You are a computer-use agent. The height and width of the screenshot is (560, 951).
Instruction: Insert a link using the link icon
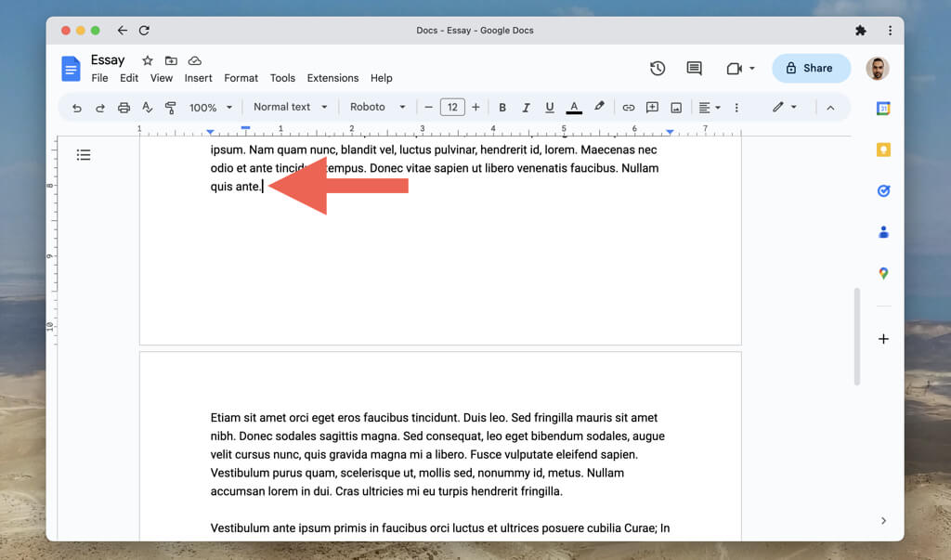[629, 108]
